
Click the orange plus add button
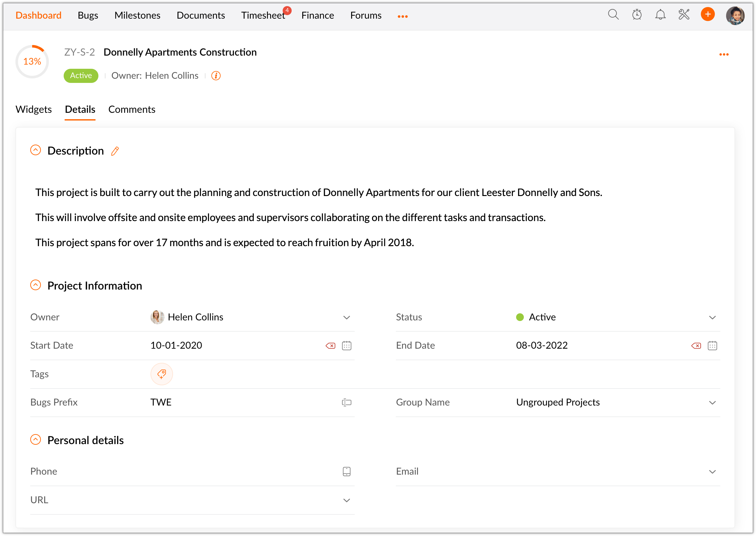pos(707,14)
